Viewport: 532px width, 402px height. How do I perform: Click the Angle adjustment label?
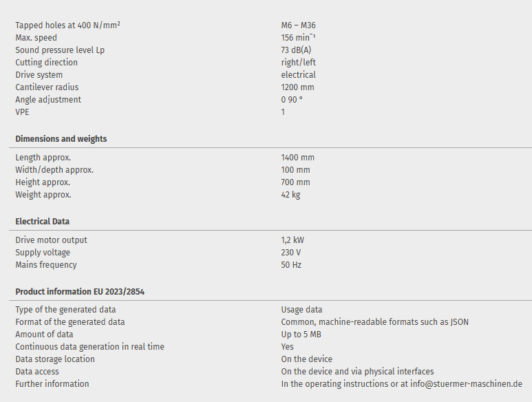point(48,100)
